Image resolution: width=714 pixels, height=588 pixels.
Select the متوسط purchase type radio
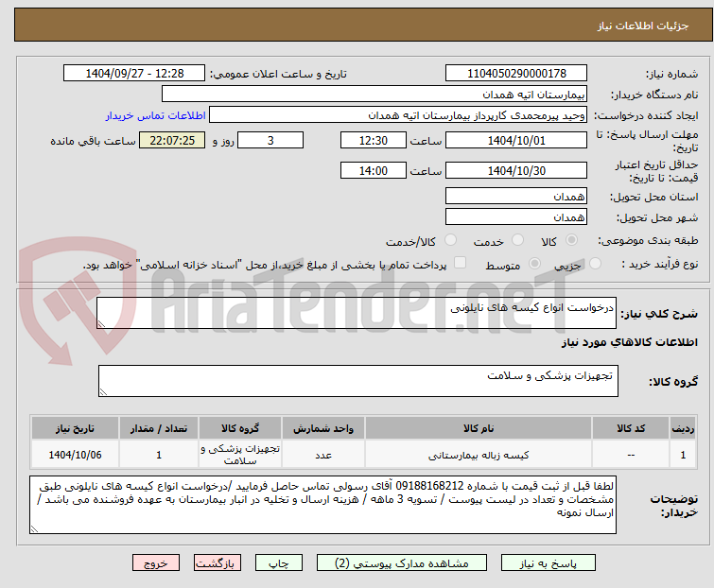point(534,264)
